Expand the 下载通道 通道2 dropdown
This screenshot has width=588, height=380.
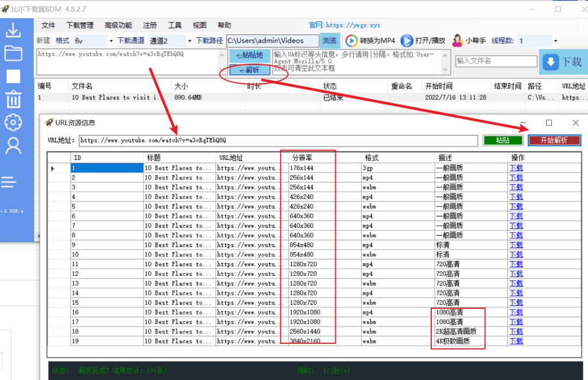tap(189, 41)
